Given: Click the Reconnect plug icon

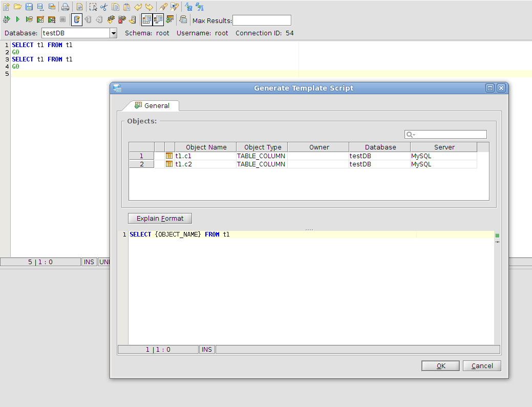Looking at the screenshot, I should pos(111,19).
